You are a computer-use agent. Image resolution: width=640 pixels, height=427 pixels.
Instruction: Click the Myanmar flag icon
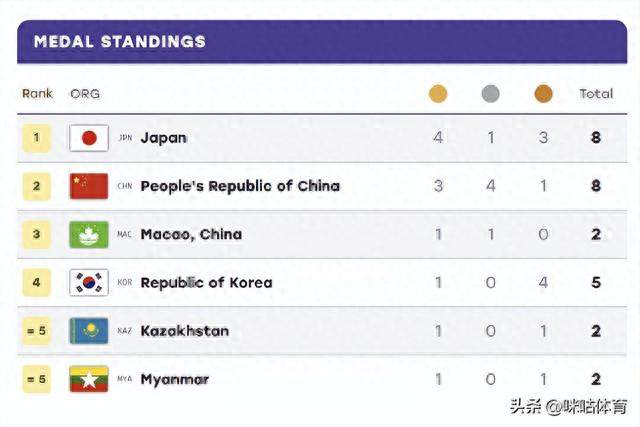pyautogui.click(x=89, y=379)
